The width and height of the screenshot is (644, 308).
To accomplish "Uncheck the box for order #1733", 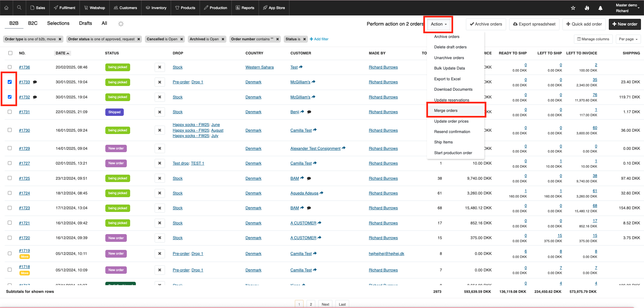I will click(x=10, y=82).
